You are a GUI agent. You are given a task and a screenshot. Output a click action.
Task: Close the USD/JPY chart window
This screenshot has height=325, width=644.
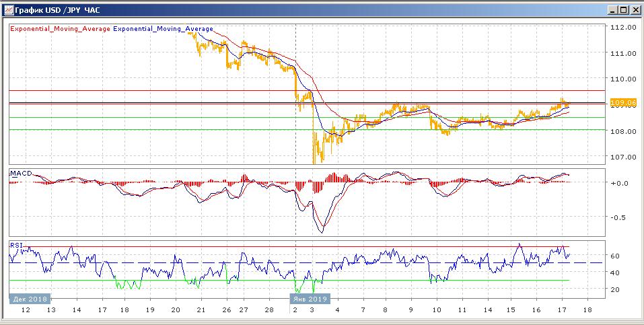(634, 9)
